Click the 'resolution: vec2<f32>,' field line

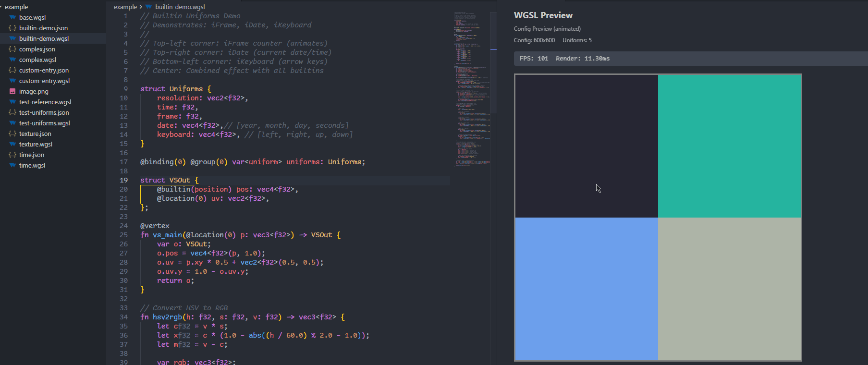pyautogui.click(x=202, y=98)
